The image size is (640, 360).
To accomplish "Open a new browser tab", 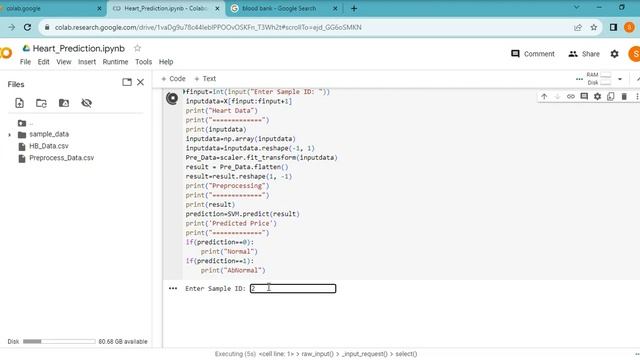I will 354,8.
